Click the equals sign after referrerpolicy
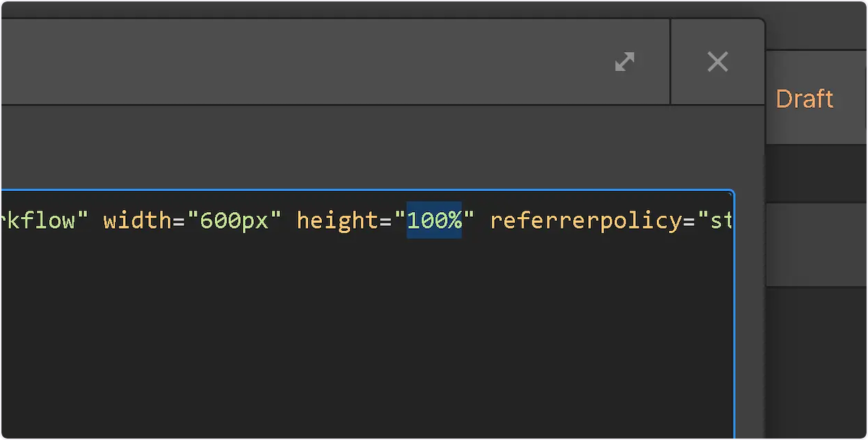 point(689,221)
